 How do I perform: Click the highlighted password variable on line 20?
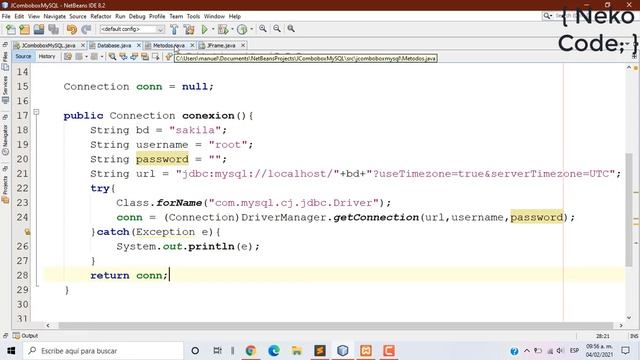click(x=162, y=159)
